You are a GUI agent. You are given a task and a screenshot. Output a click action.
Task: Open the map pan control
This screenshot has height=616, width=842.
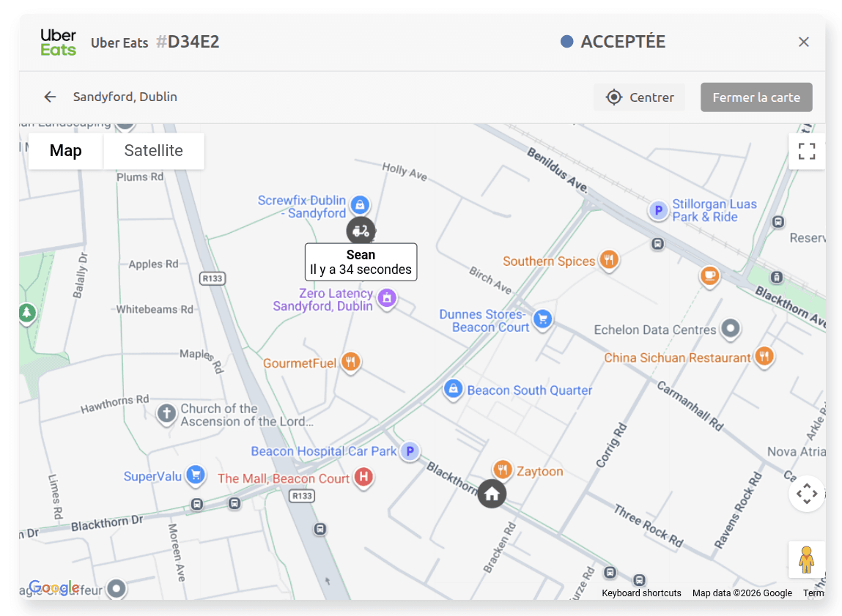(x=807, y=494)
